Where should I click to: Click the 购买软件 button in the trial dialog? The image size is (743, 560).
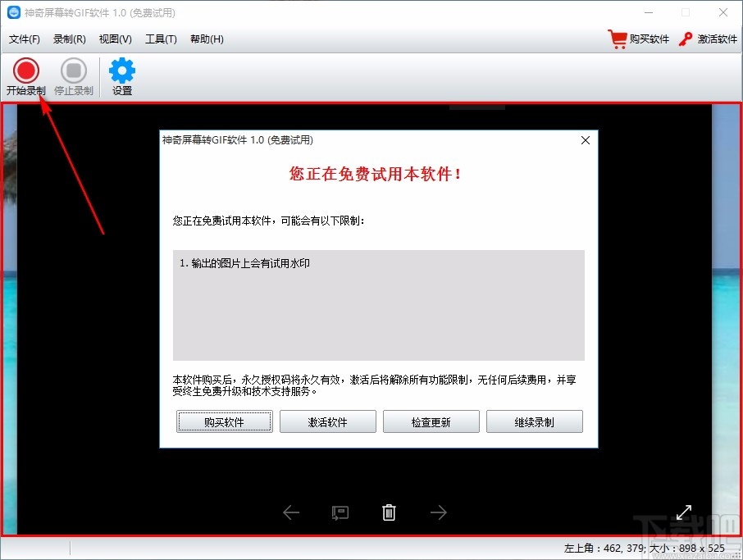(224, 421)
